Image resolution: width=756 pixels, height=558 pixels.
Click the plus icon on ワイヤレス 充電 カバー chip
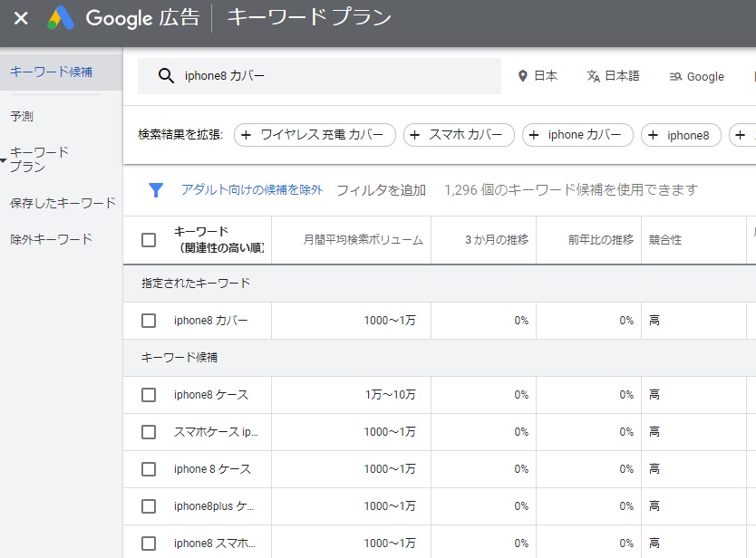pos(246,135)
